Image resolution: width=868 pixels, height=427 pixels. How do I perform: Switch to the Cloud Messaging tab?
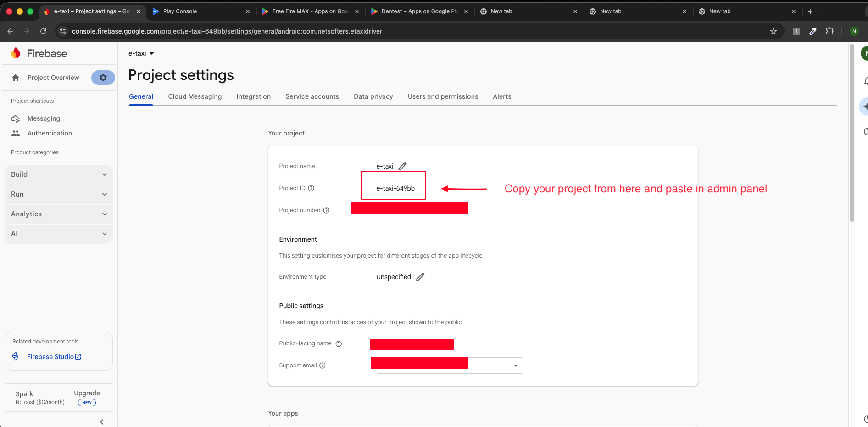(195, 96)
